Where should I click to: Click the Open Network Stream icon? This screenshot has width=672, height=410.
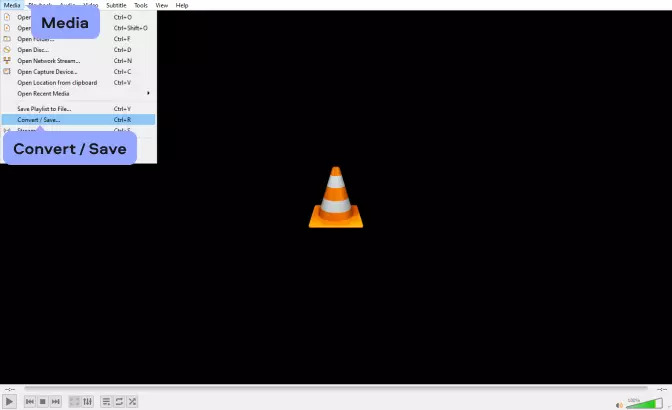click(x=7, y=60)
